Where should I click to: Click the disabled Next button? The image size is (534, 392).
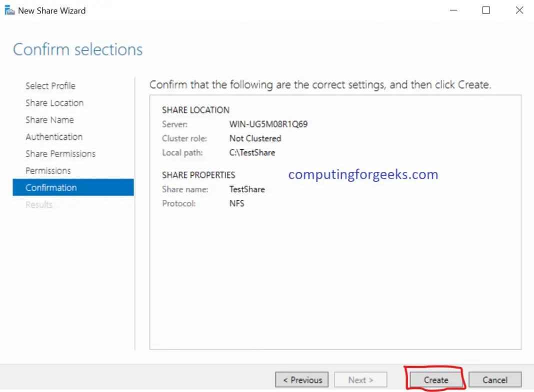point(360,380)
